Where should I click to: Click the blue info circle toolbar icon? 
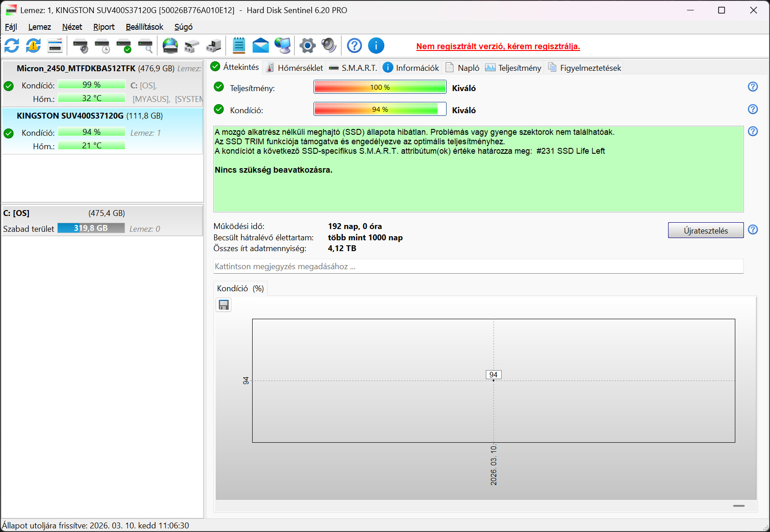376,46
